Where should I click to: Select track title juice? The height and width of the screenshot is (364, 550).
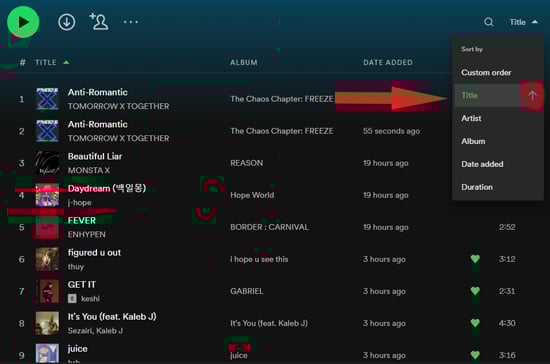pyautogui.click(x=78, y=349)
